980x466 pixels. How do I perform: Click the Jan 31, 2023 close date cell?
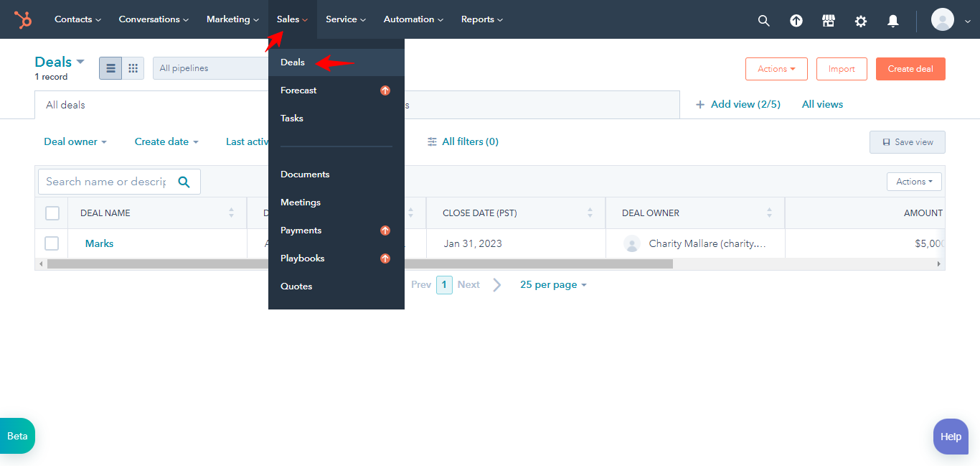[x=516, y=243]
